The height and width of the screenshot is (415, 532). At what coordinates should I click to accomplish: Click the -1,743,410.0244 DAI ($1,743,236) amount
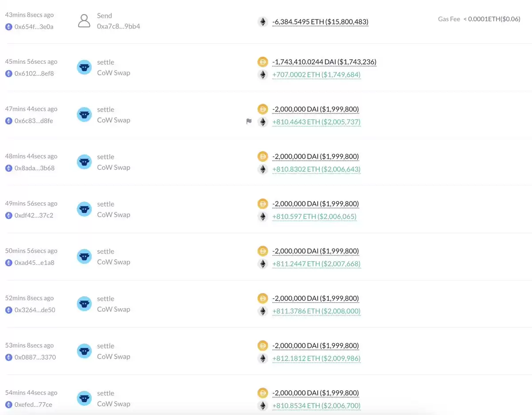(x=325, y=62)
